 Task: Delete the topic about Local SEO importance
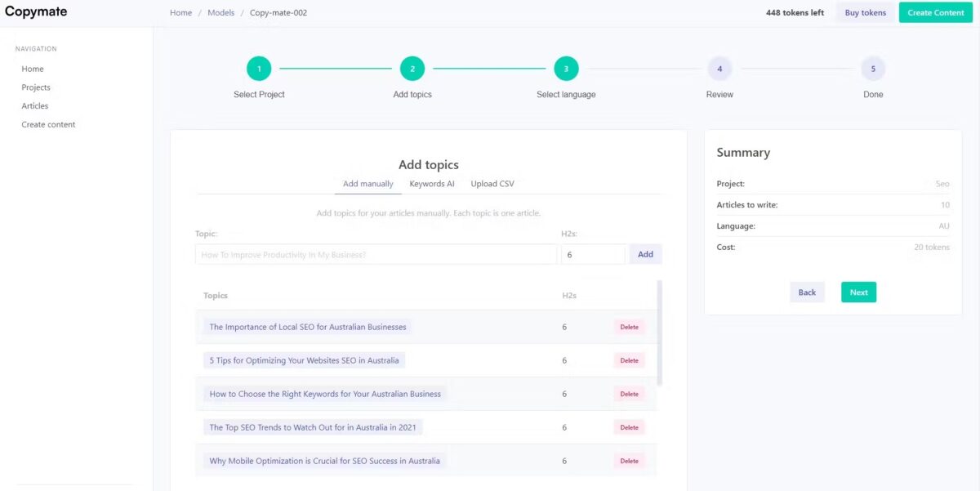coord(629,326)
